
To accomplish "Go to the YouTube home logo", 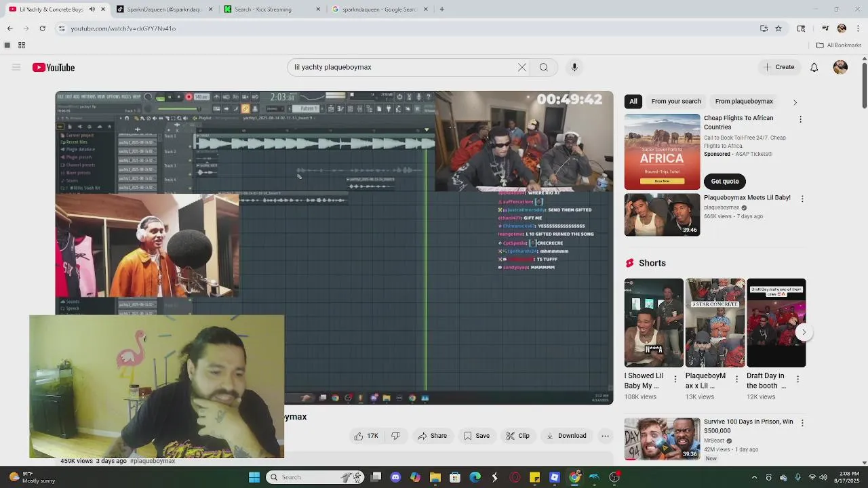I will point(54,67).
